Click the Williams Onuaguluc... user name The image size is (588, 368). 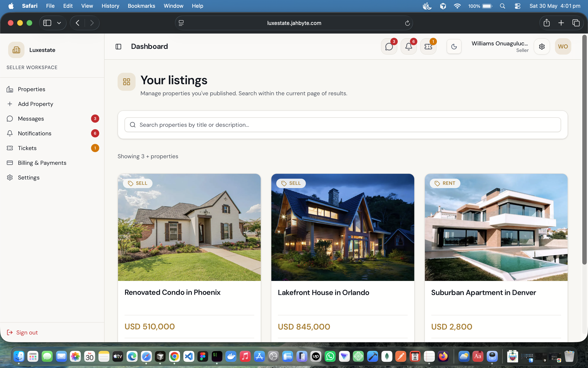point(500,44)
